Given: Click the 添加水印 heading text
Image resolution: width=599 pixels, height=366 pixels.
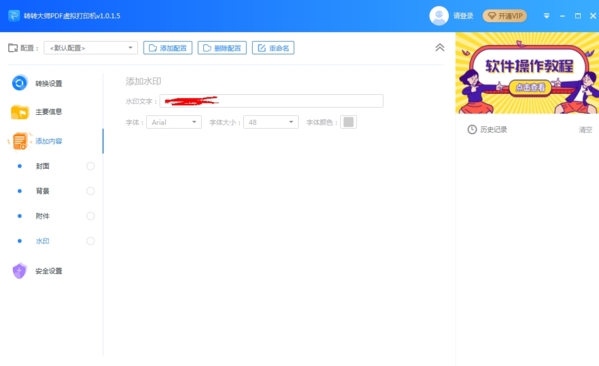Looking at the screenshot, I should (144, 81).
